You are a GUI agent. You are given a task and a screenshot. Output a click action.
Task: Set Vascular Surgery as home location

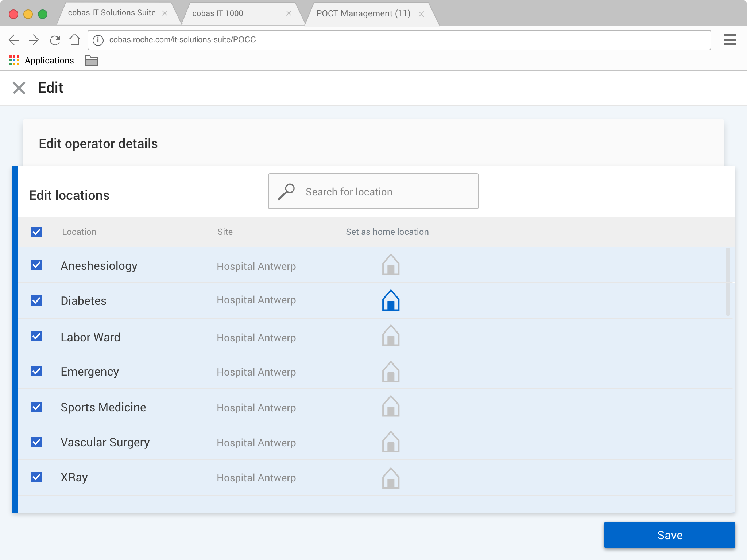(391, 442)
